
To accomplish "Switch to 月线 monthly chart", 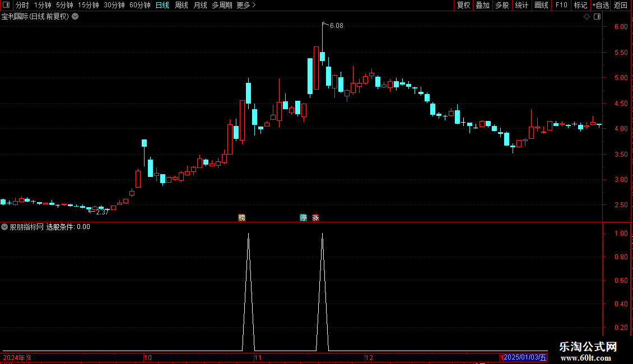I will (x=200, y=5).
